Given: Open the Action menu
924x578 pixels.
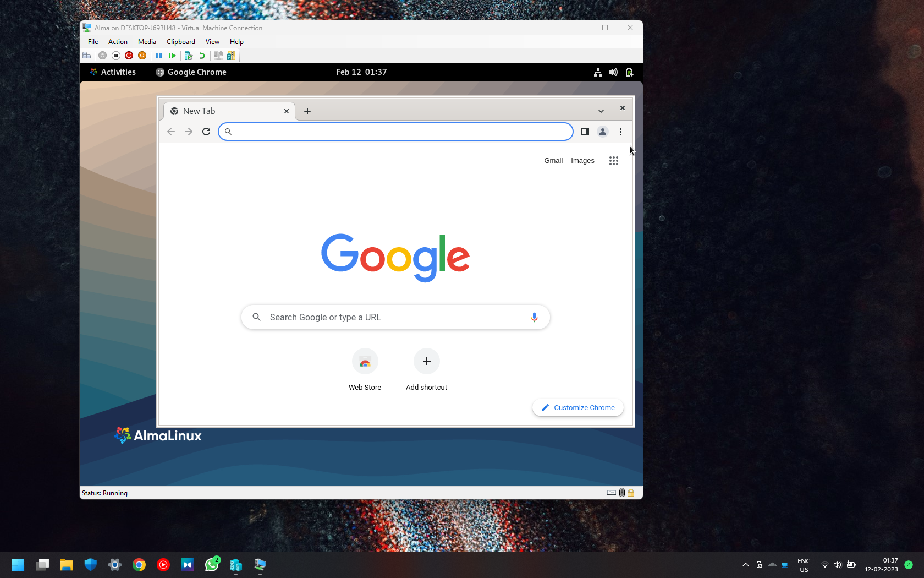Looking at the screenshot, I should 118,42.
